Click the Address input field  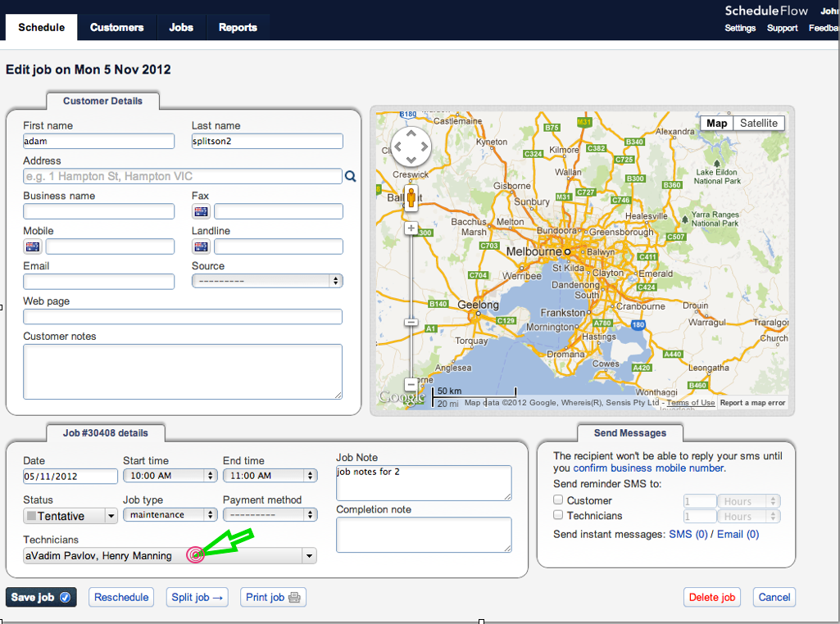[x=183, y=176]
